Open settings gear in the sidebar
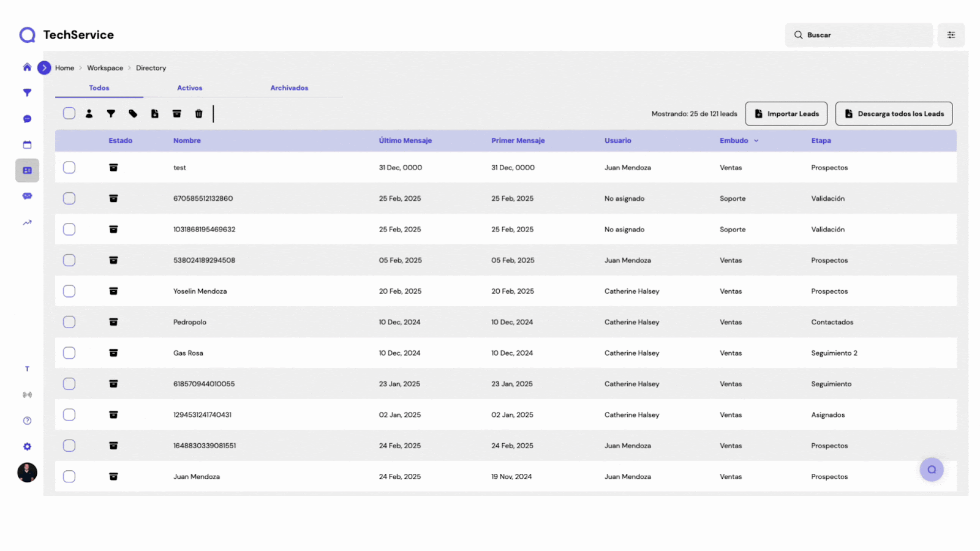Screen dimensions: 980x551 point(27,447)
